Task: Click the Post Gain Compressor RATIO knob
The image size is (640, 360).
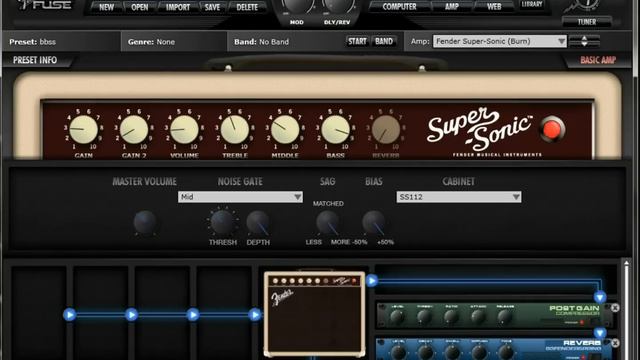Action: coord(451,316)
